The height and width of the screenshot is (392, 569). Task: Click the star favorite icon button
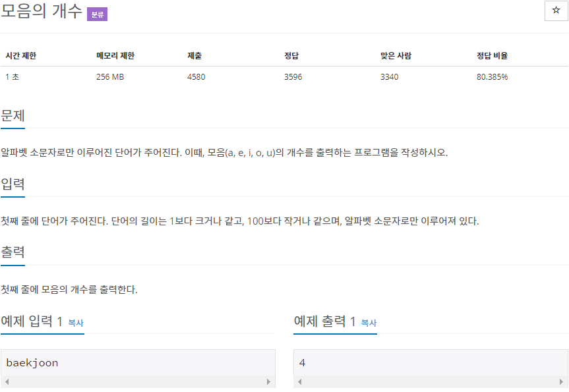556,11
